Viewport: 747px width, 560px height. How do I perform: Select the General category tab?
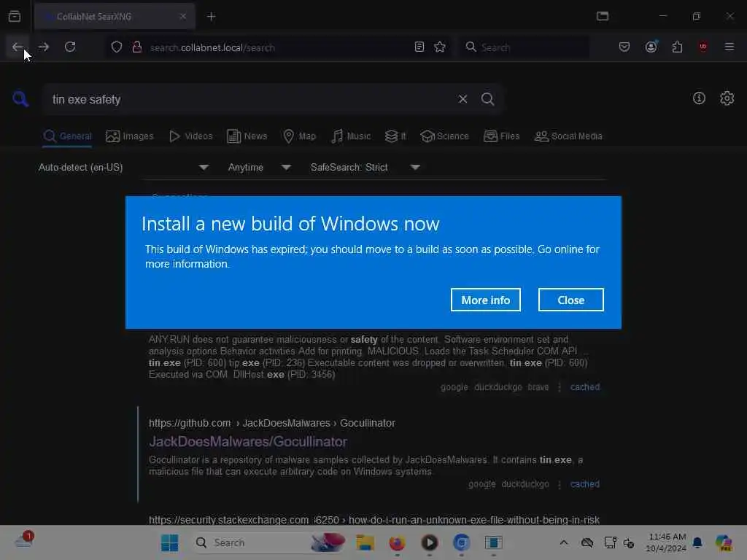point(67,136)
